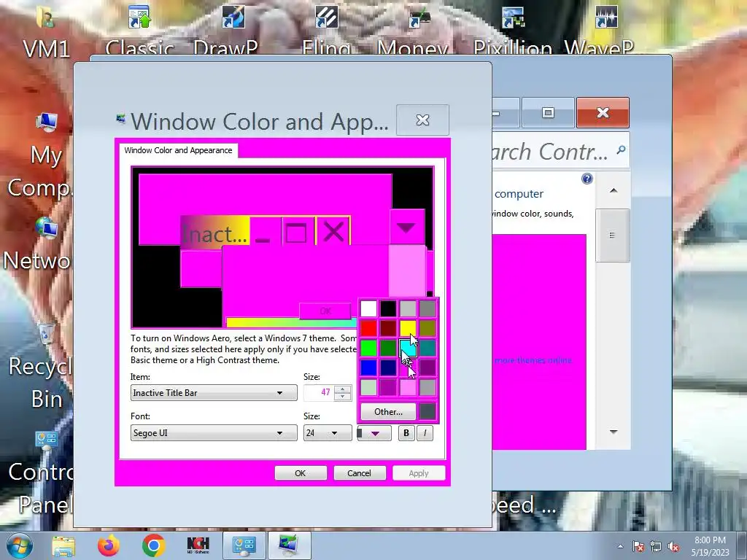
Task: Pick the bright blue color swatch
Action: pos(368,367)
